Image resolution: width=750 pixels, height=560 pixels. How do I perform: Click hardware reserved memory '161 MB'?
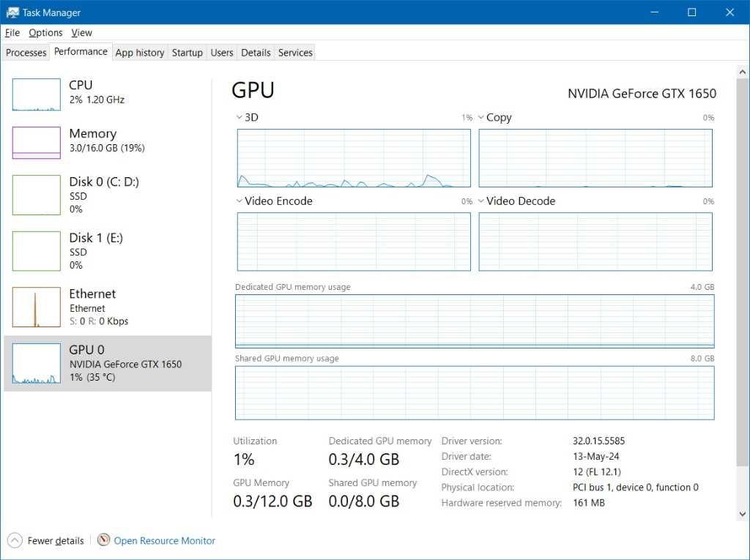[589, 503]
